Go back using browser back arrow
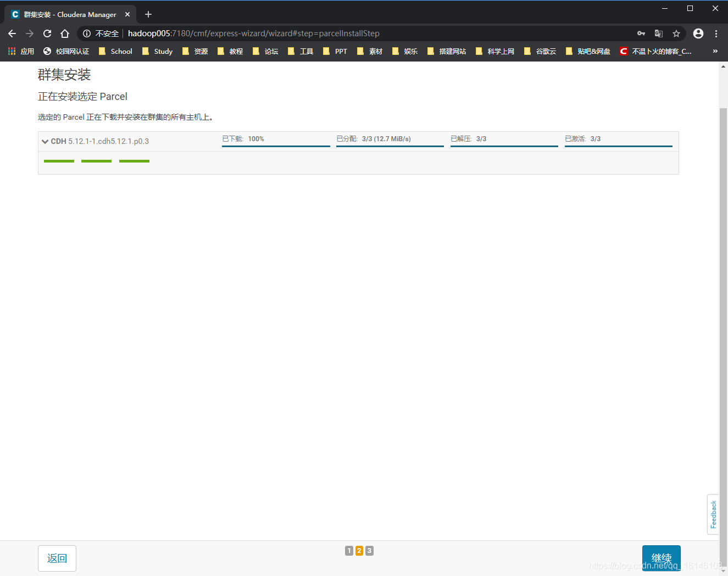 click(x=12, y=33)
